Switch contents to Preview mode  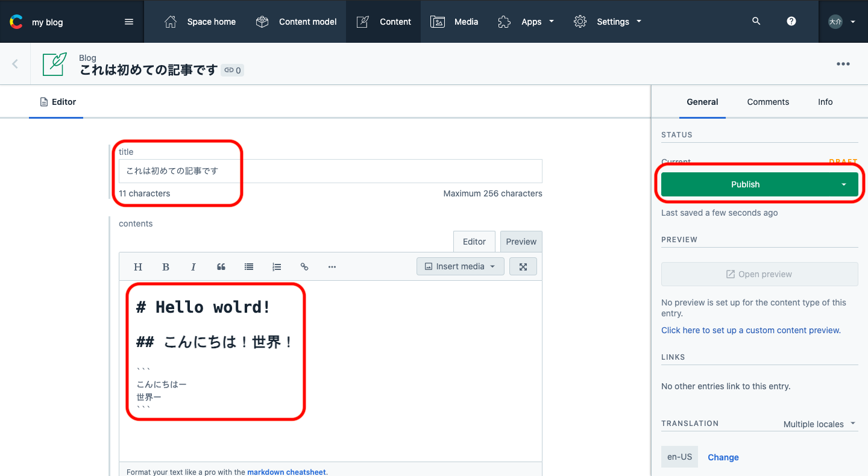pos(521,242)
